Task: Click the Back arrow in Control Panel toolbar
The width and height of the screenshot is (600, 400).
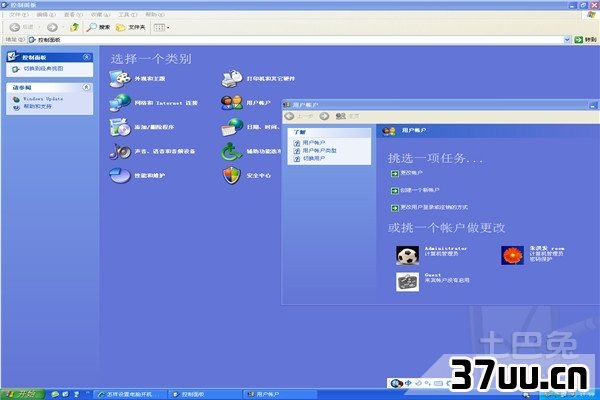Action: click(x=15, y=27)
